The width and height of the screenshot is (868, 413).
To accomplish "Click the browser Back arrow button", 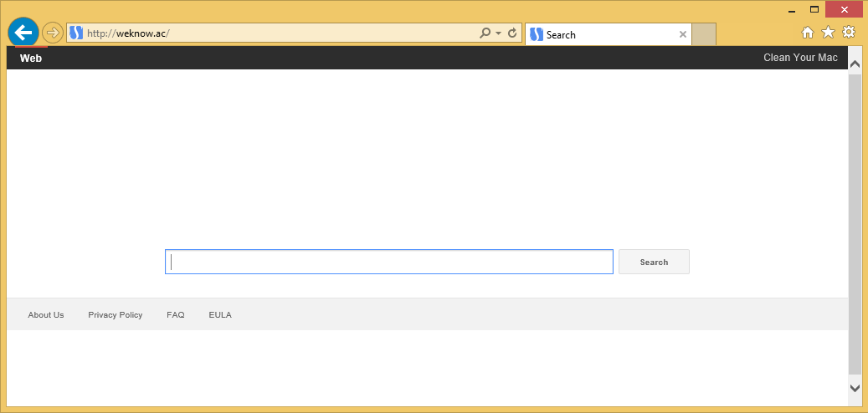I will 23,33.
